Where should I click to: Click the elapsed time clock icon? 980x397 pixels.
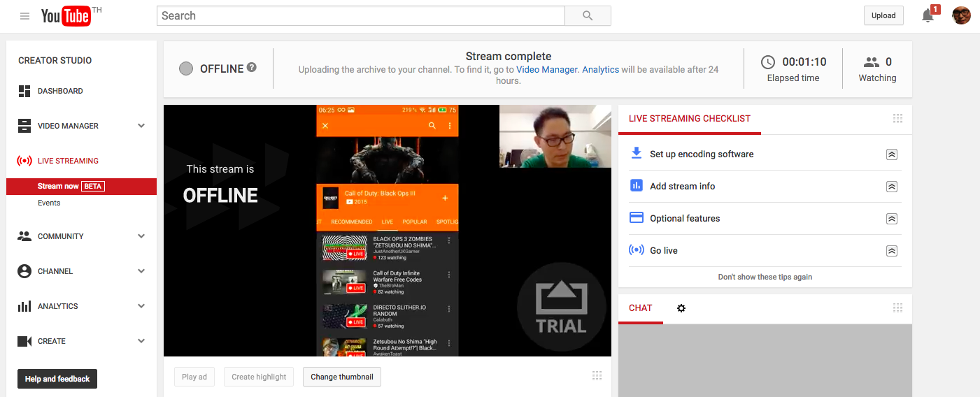tap(768, 62)
